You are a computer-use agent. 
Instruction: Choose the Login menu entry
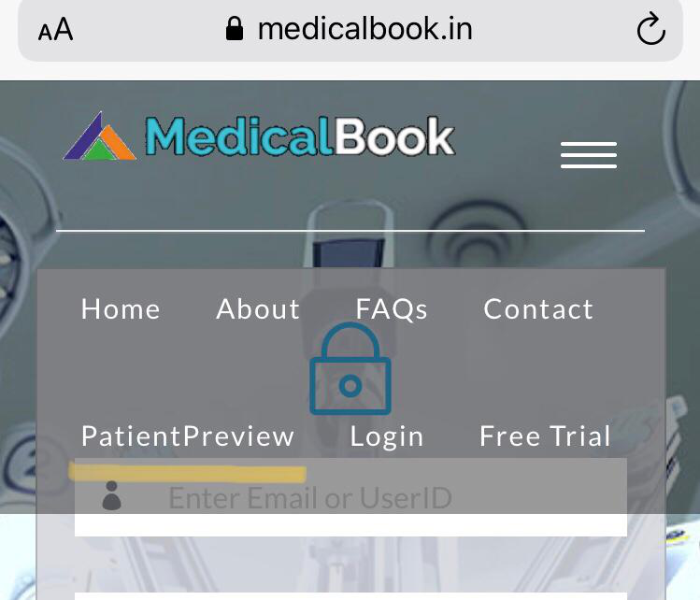pos(387,436)
